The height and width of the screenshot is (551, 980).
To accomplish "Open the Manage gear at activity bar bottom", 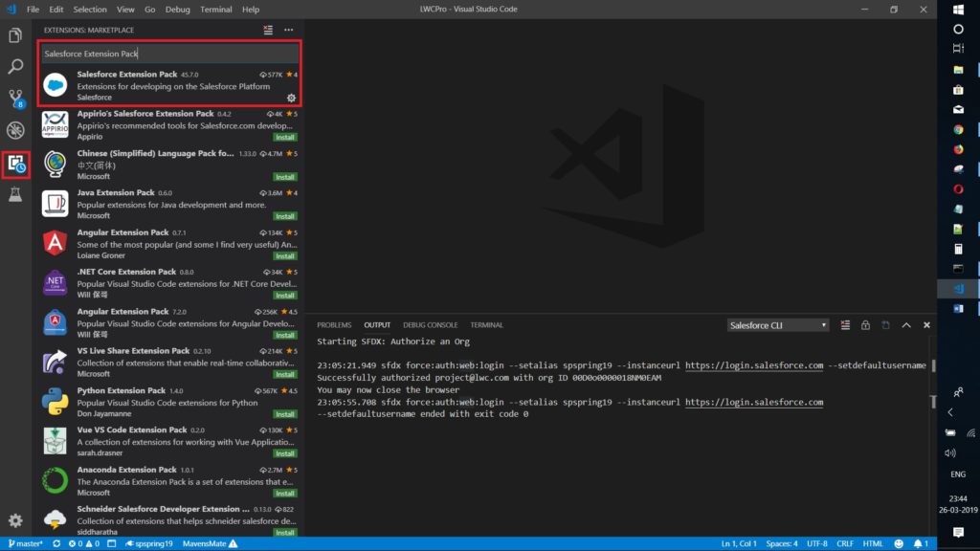I will pos(15,520).
